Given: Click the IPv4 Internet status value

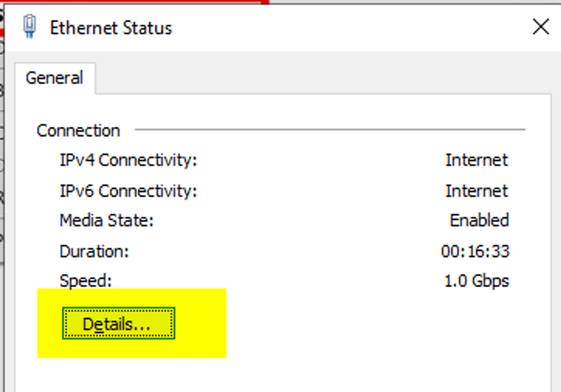Looking at the screenshot, I should 477,160.
